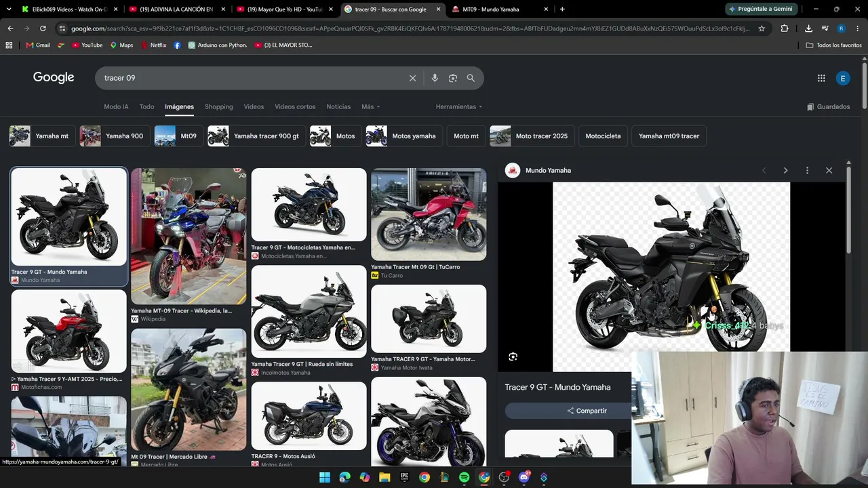Open the Maps bookmark

pos(121,45)
